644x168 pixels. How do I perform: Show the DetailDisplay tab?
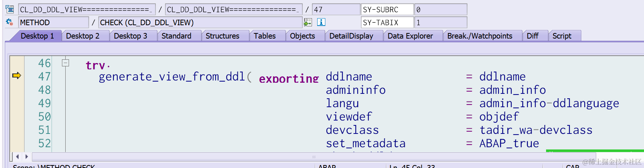pyautogui.click(x=351, y=36)
